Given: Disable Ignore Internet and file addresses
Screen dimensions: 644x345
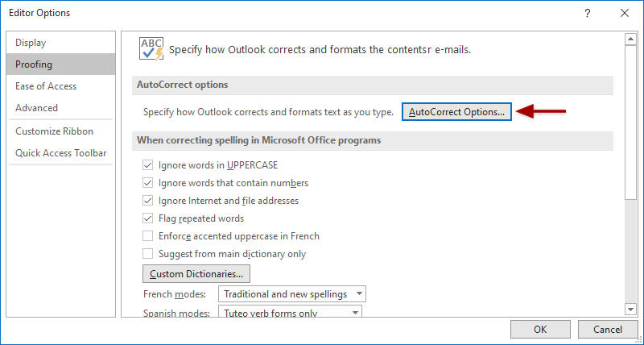Looking at the screenshot, I should (147, 201).
